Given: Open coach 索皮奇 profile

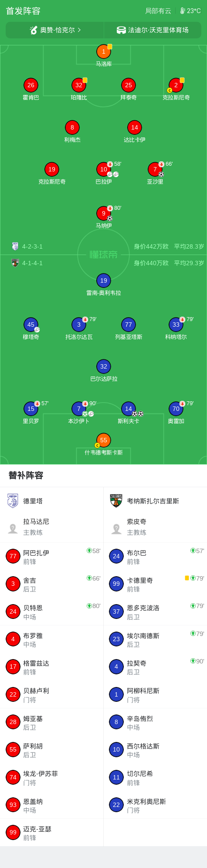Looking at the screenshot, I should click(x=155, y=526).
